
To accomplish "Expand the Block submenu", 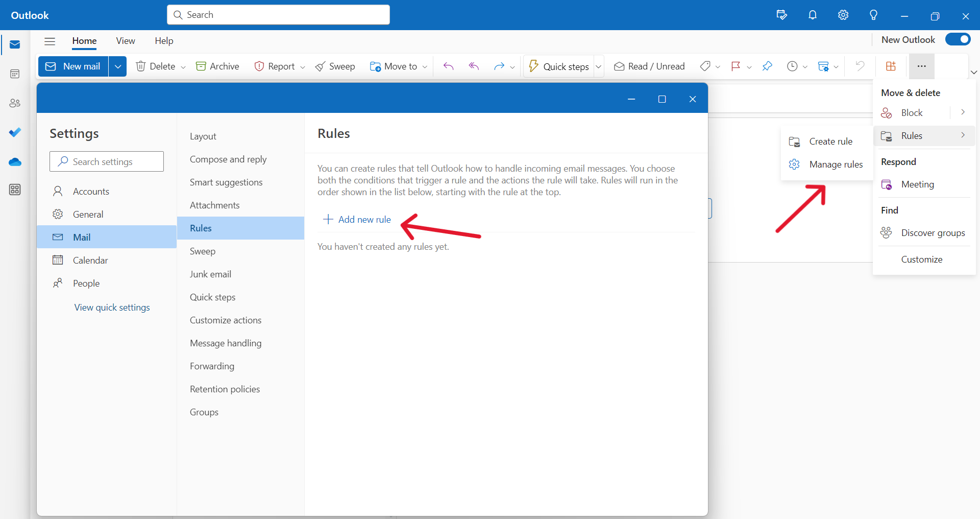I will coord(963,112).
